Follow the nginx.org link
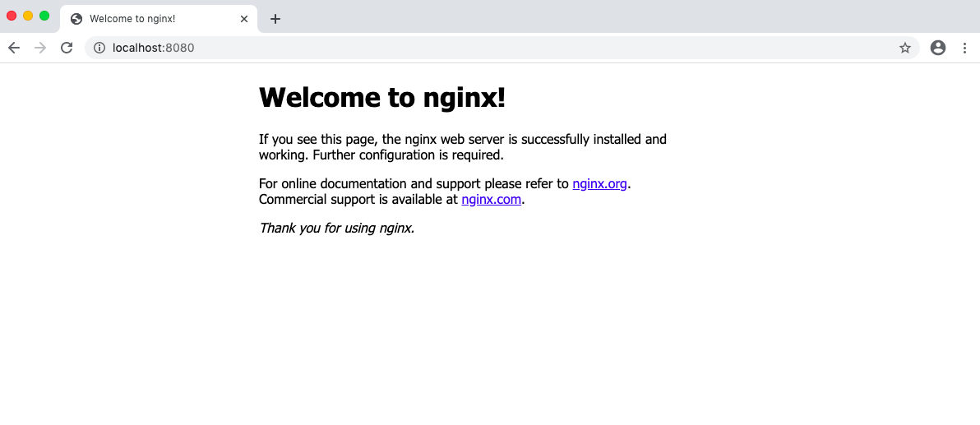This screenshot has width=980, height=425. 599,184
